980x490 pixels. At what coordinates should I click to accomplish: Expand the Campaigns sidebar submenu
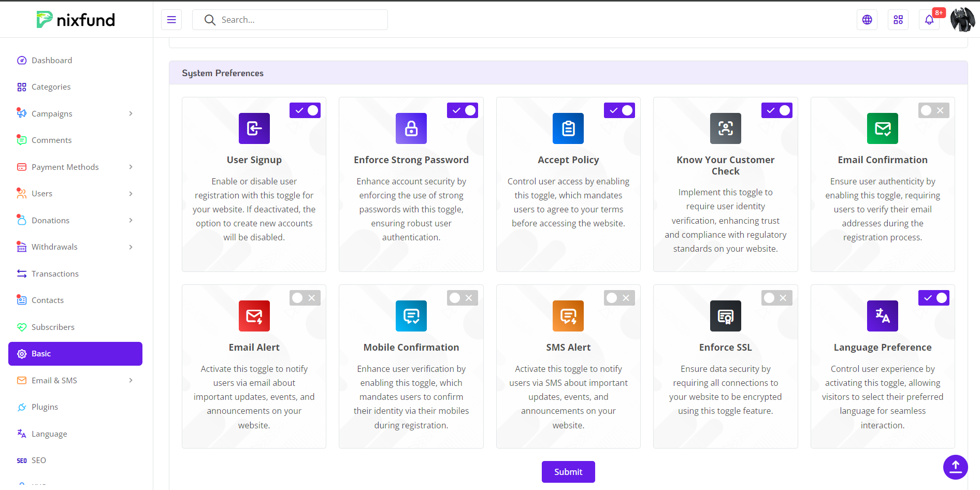pos(131,113)
